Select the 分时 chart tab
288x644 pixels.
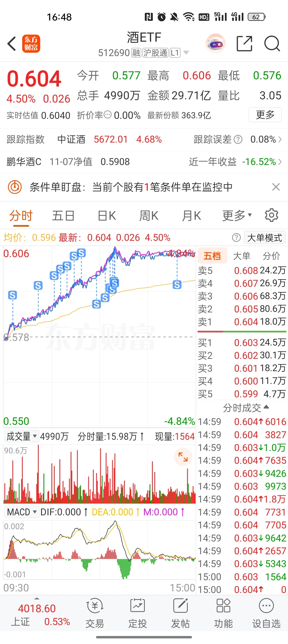coord(21,216)
